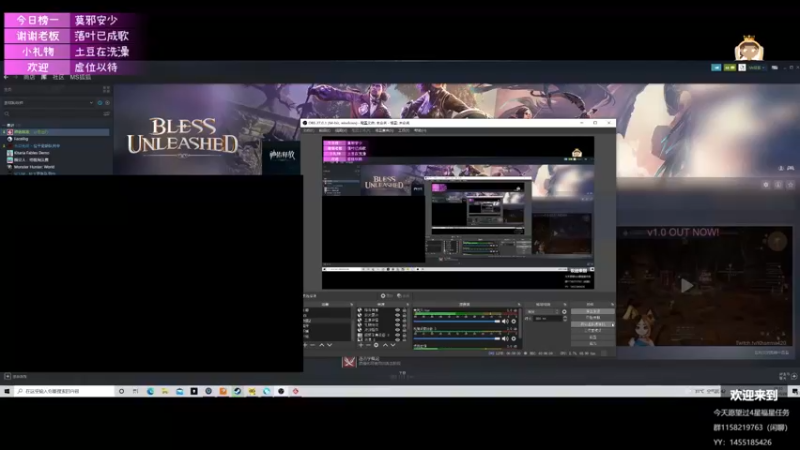Open the 文件 File menu in OBS

(309, 131)
